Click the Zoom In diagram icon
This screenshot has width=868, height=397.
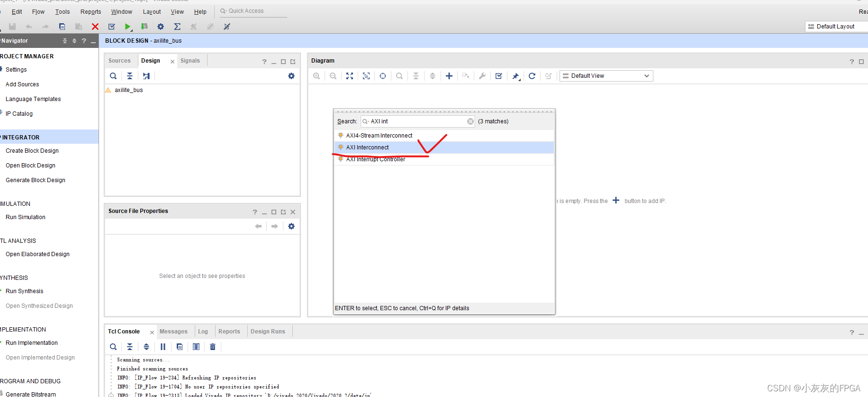coord(316,76)
